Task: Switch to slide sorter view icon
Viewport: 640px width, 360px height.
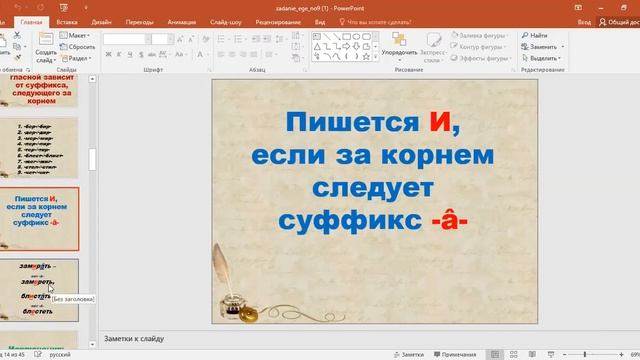Action: [513, 355]
